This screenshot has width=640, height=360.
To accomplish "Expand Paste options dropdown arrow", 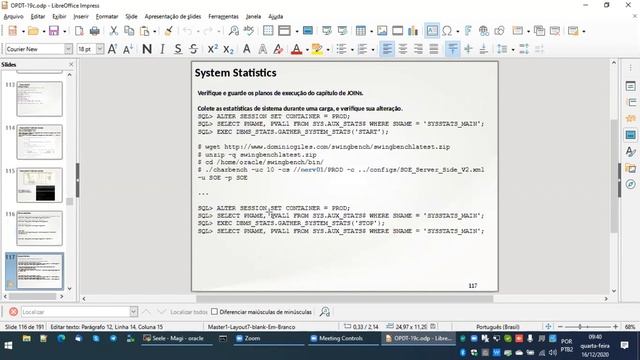I will tap(155, 31).
